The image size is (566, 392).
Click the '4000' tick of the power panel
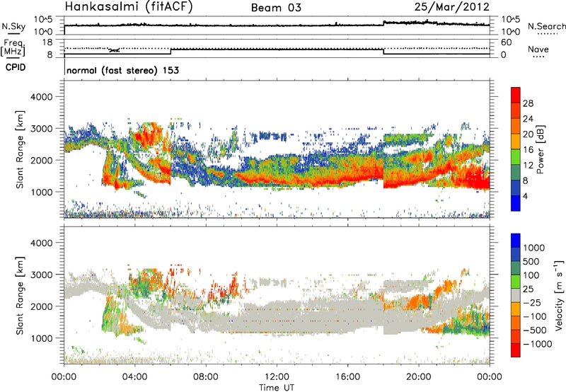click(41, 97)
